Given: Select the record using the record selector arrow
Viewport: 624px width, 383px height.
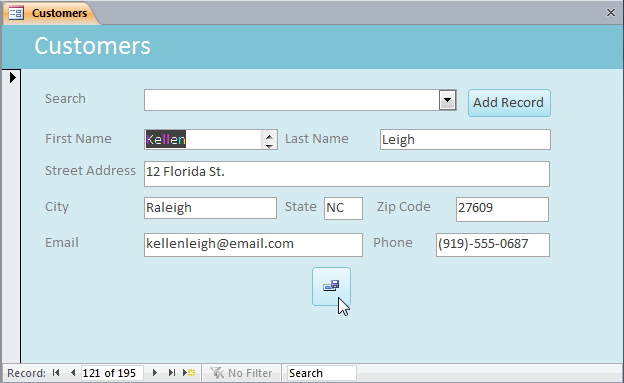Looking at the screenshot, I should click(x=12, y=77).
